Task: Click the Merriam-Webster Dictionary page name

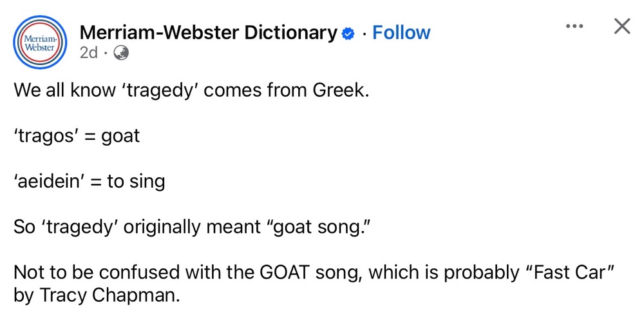Action: pyautogui.click(x=208, y=32)
